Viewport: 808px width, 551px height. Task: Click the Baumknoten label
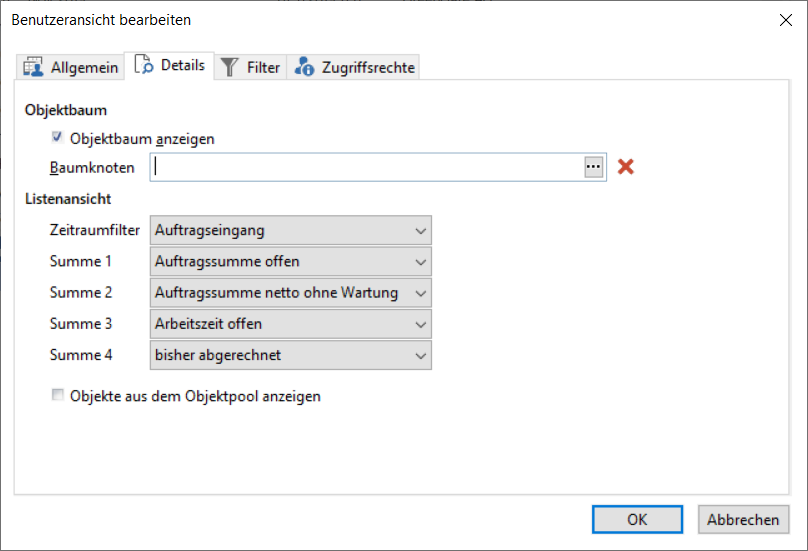coord(92,168)
